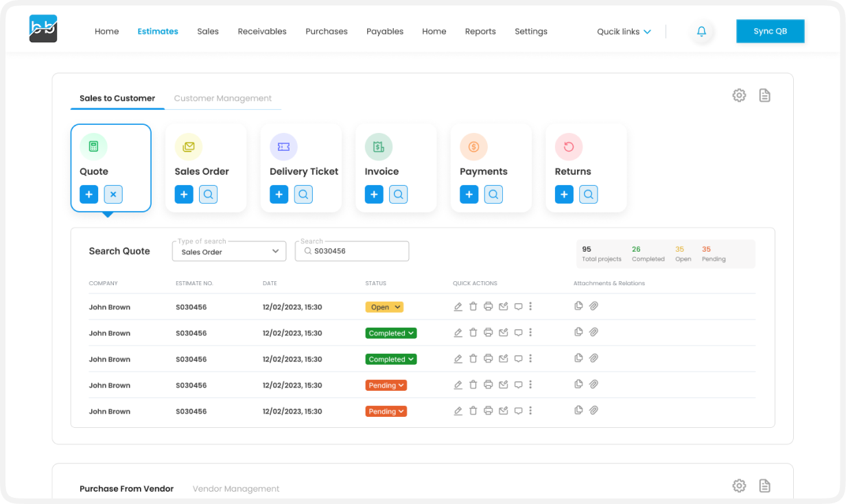846x504 pixels.
Task: Click the 95 Total projects stat
Action: (x=602, y=254)
